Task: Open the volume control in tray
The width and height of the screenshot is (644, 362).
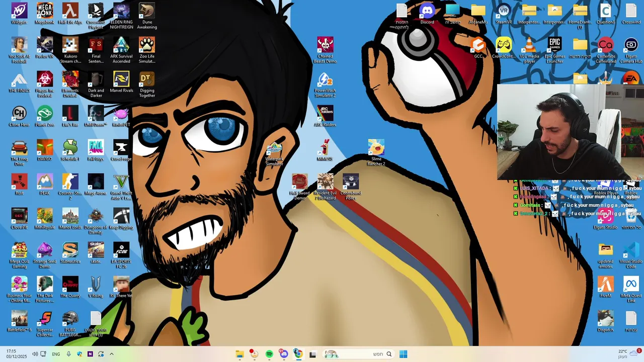Action: (x=35, y=354)
